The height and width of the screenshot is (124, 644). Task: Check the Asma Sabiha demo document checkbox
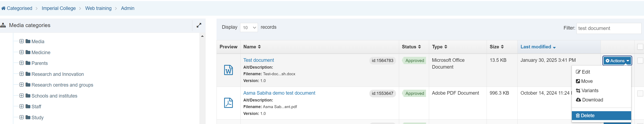click(640, 93)
